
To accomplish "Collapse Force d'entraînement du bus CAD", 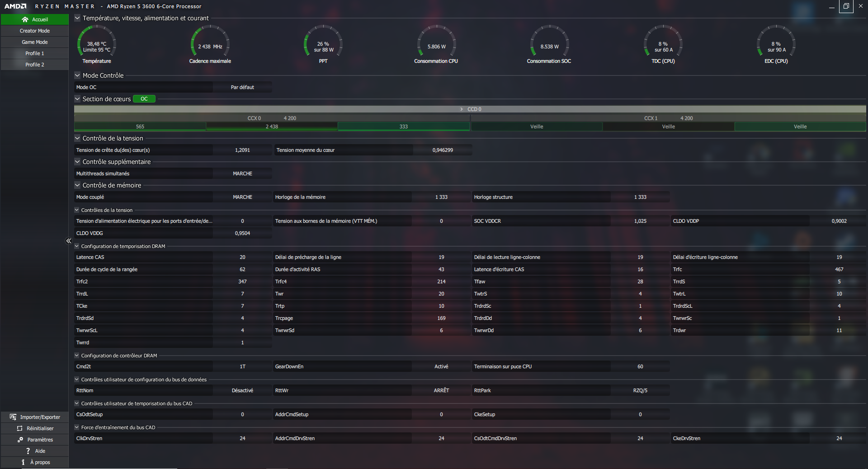I will [x=77, y=427].
